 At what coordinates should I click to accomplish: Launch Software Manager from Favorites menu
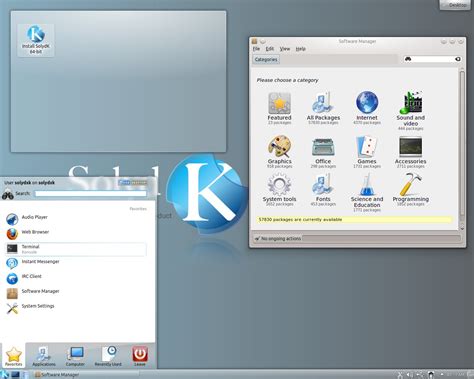pyautogui.click(x=76, y=292)
